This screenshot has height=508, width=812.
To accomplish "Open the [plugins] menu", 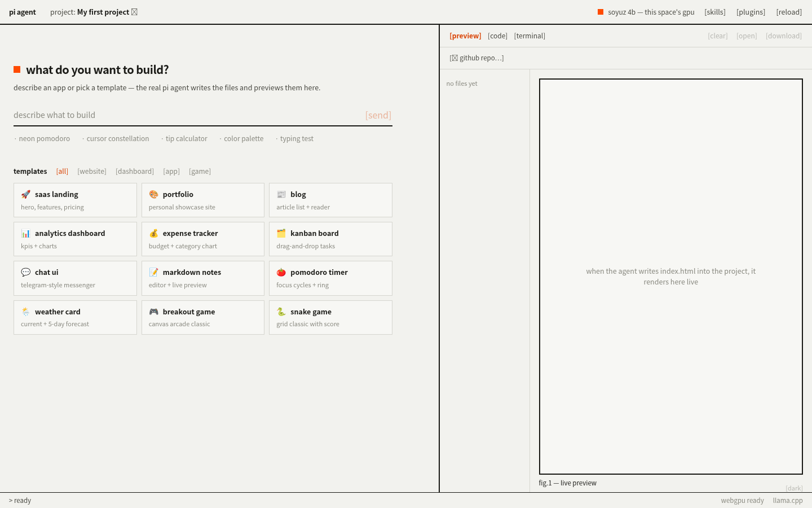I will [x=751, y=12].
